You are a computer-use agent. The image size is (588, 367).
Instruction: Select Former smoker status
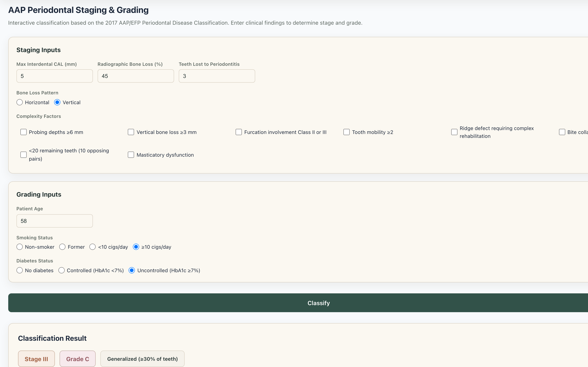click(x=62, y=247)
